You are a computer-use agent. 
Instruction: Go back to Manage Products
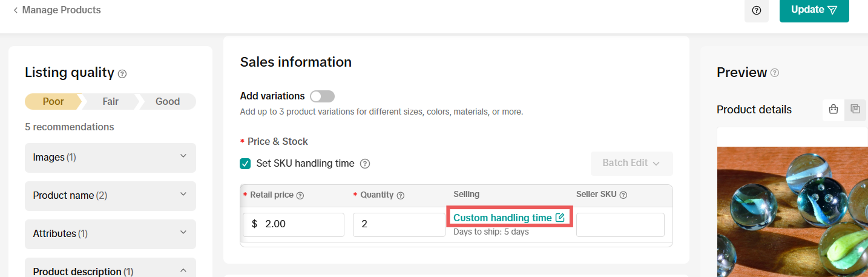pyautogui.click(x=57, y=10)
